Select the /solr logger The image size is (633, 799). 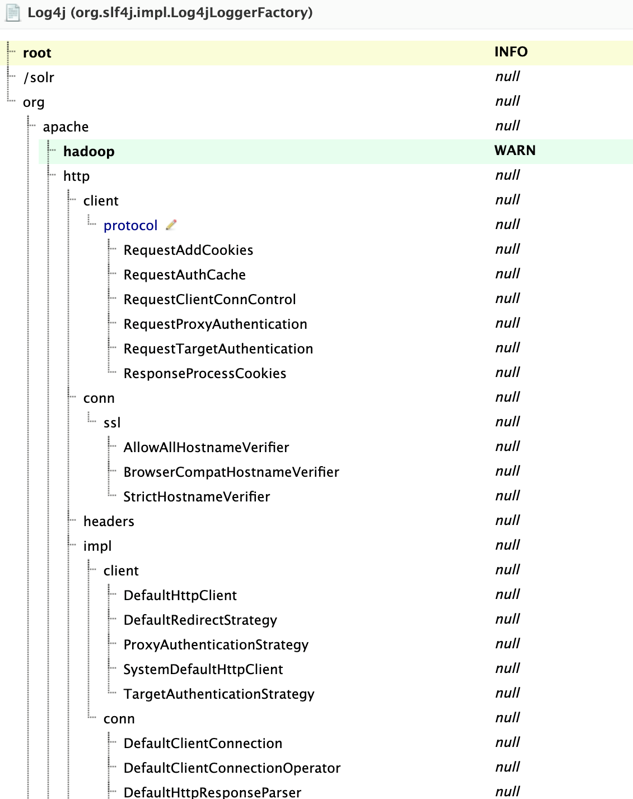pyautogui.click(x=38, y=77)
